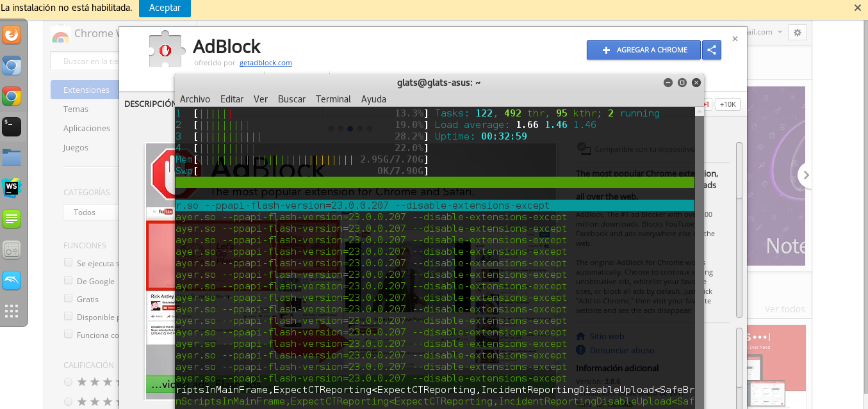Click the Sitio web home icon
This screenshot has height=409, width=868.
coord(581,336)
